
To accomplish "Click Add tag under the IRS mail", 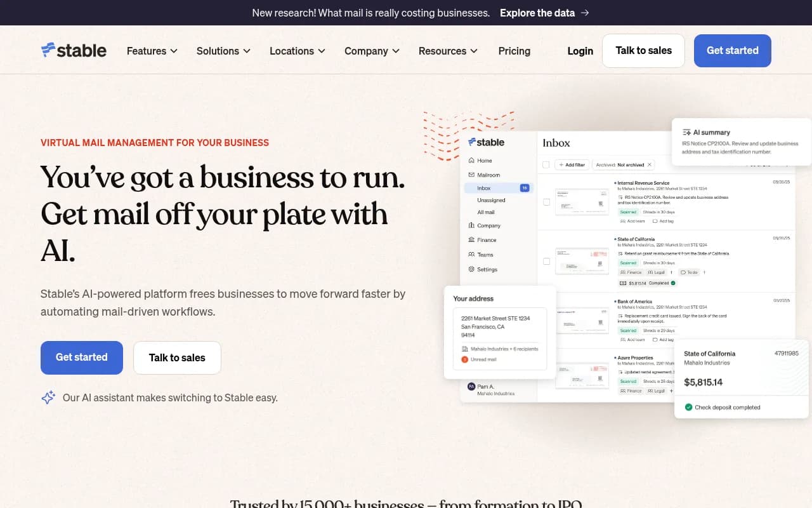I will click(x=663, y=221).
